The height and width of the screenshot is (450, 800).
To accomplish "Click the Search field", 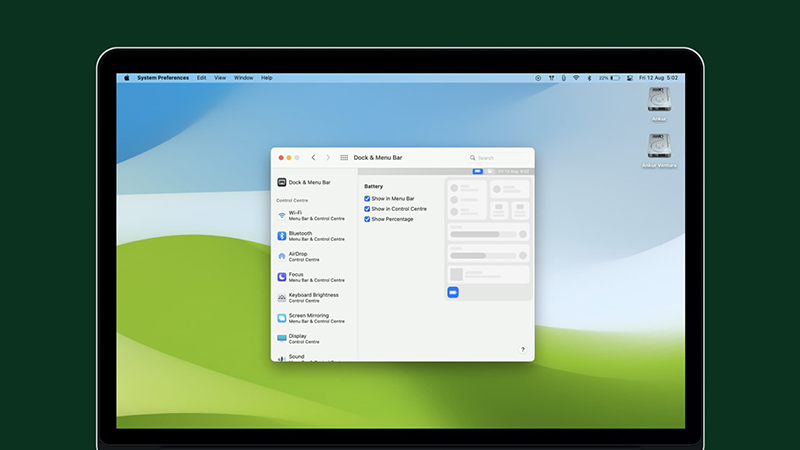I will click(497, 158).
